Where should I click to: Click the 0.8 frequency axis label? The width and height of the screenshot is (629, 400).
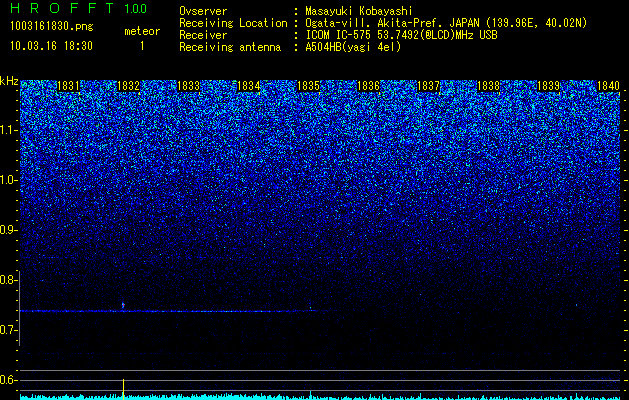point(8,280)
